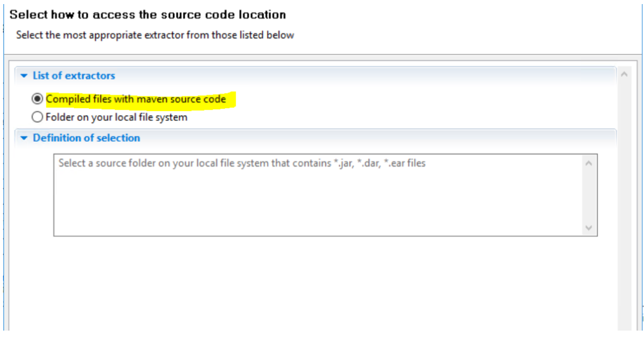The height and width of the screenshot is (348, 644).
Task: Click the dialog title about source code location
Action: pos(147,15)
